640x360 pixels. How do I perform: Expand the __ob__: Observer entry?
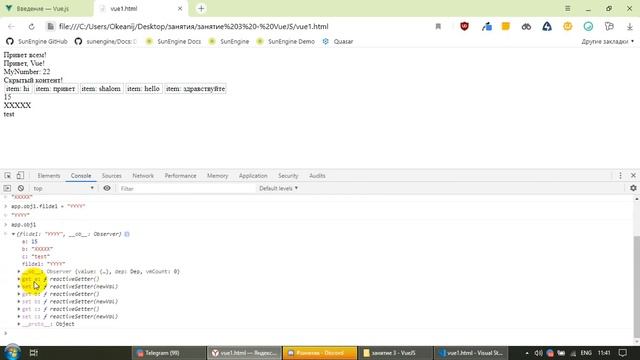(x=19, y=271)
